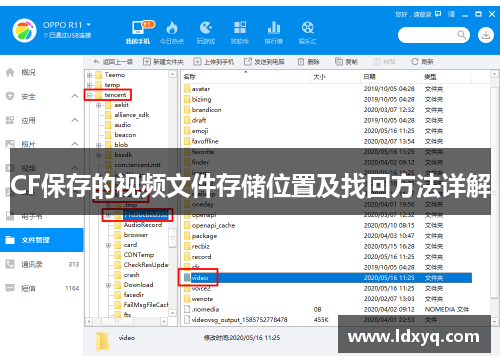Expand the Teemo folder tree node
The height and width of the screenshot is (362, 500).
coord(89,75)
